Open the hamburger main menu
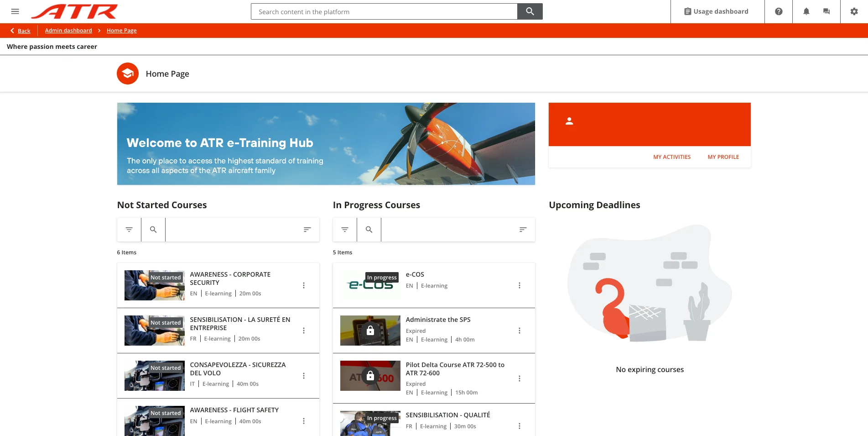The height and width of the screenshot is (436, 868). click(x=15, y=11)
